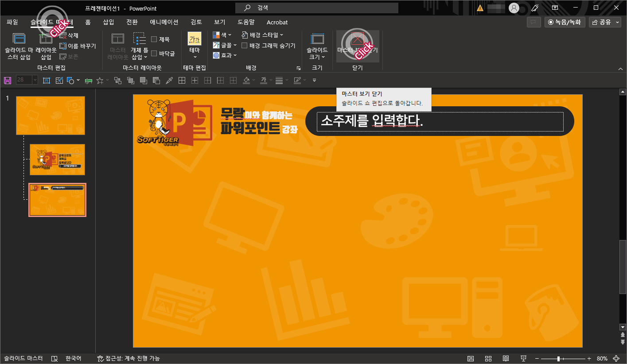This screenshot has width=627, height=364.
Task: Open the 테마 themes gallery
Action: click(x=195, y=46)
